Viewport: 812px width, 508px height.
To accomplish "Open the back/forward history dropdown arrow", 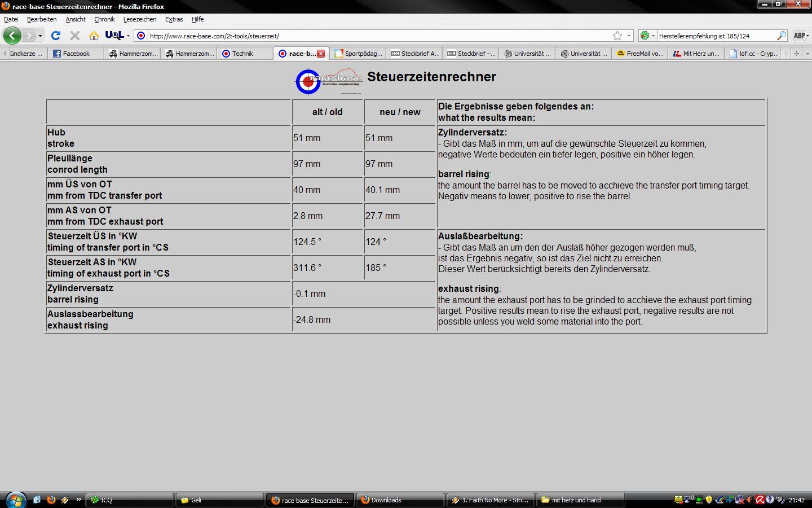I will click(x=40, y=36).
